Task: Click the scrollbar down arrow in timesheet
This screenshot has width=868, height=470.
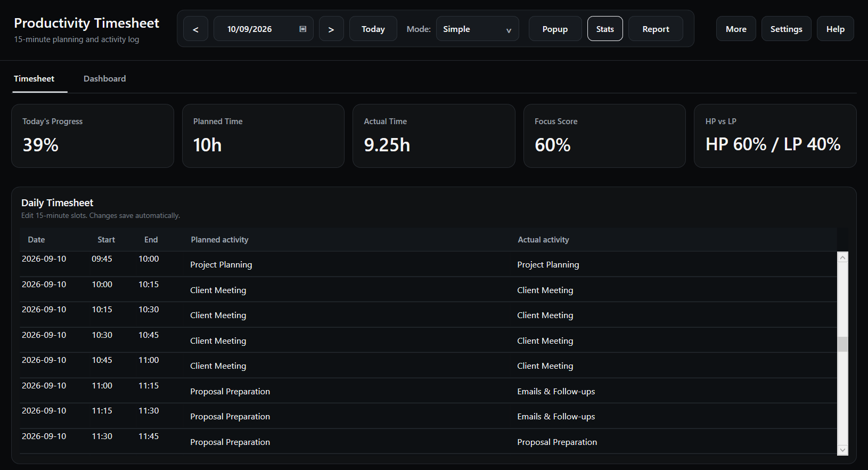Action: [842, 450]
